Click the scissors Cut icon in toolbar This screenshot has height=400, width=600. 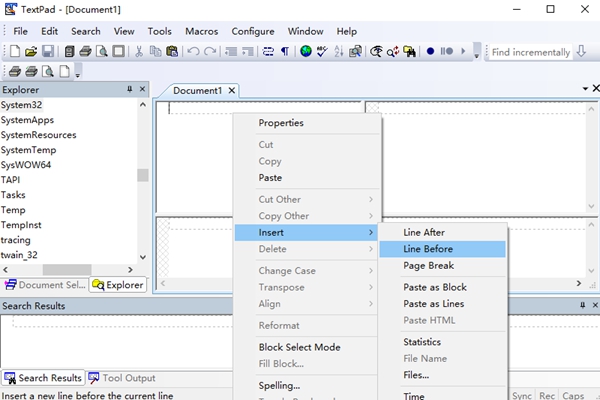139,51
